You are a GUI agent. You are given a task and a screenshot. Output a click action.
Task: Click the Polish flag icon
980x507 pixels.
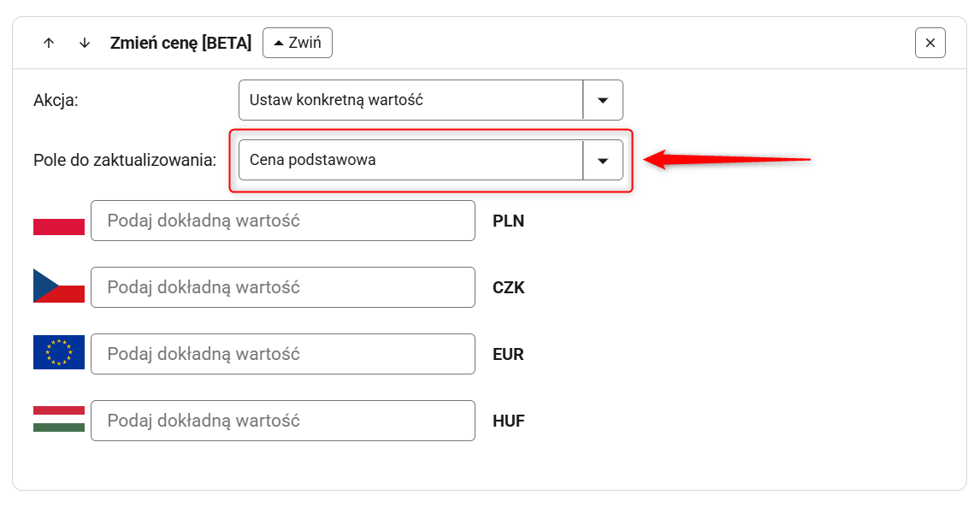coord(59,221)
